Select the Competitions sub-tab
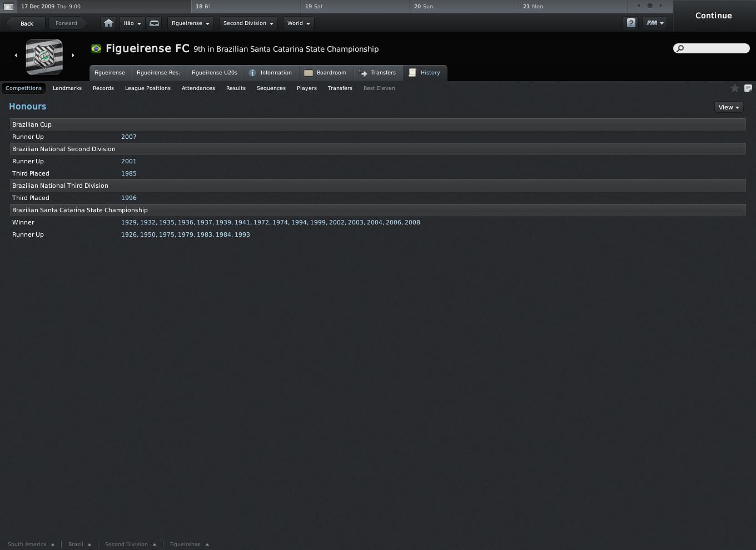Image resolution: width=756 pixels, height=550 pixels. [23, 88]
